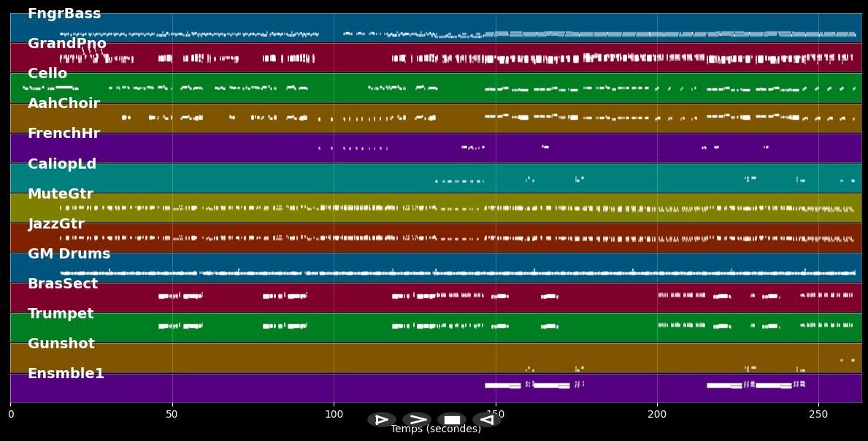Click the Trumpet track name
Image resolution: width=868 pixels, height=441 pixels.
click(x=61, y=313)
